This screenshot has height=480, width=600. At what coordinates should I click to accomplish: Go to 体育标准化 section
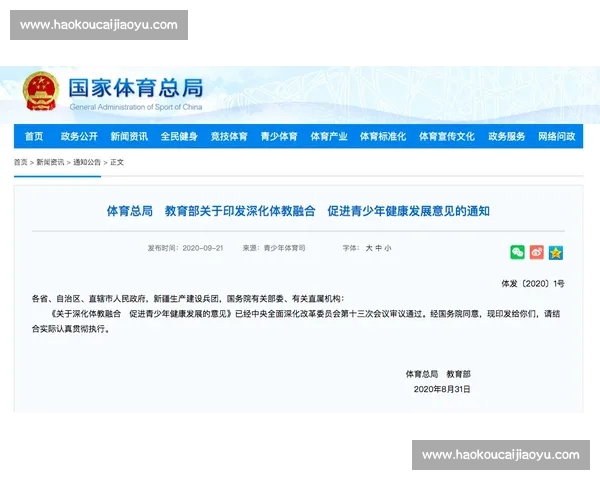383,136
